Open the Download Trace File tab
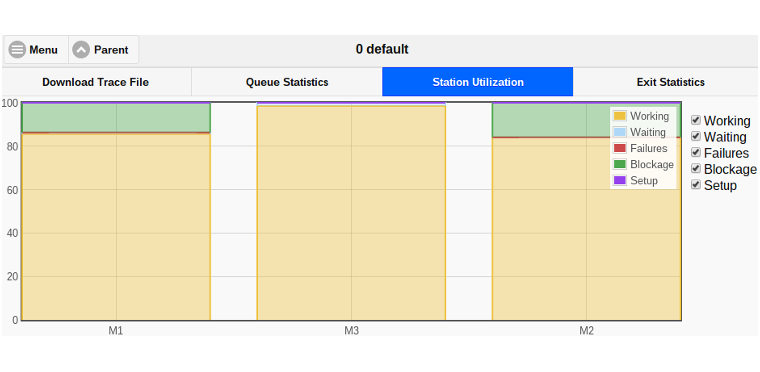760x372 pixels. 95,82
